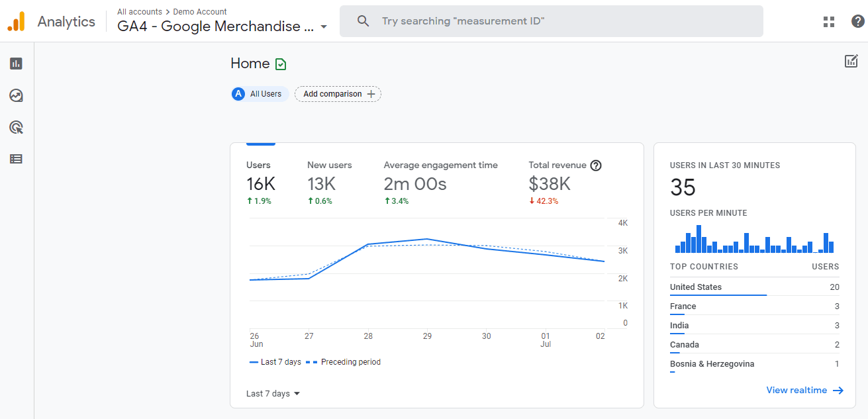Click the Analytics product name

click(x=66, y=21)
